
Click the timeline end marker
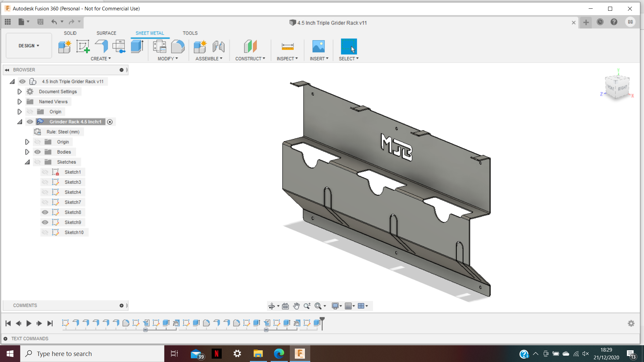(322, 323)
